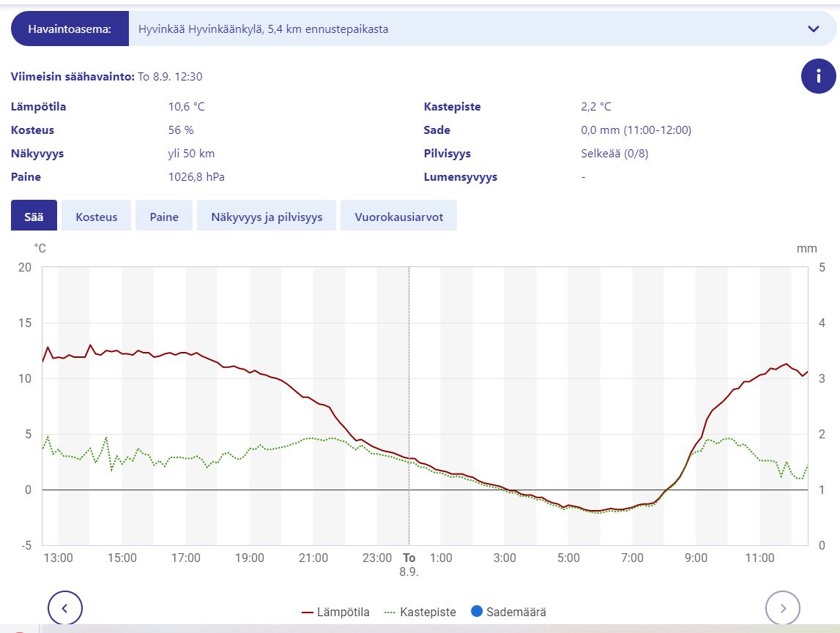Image resolution: width=840 pixels, height=633 pixels.
Task: Select the Sää tab
Action: [34, 217]
